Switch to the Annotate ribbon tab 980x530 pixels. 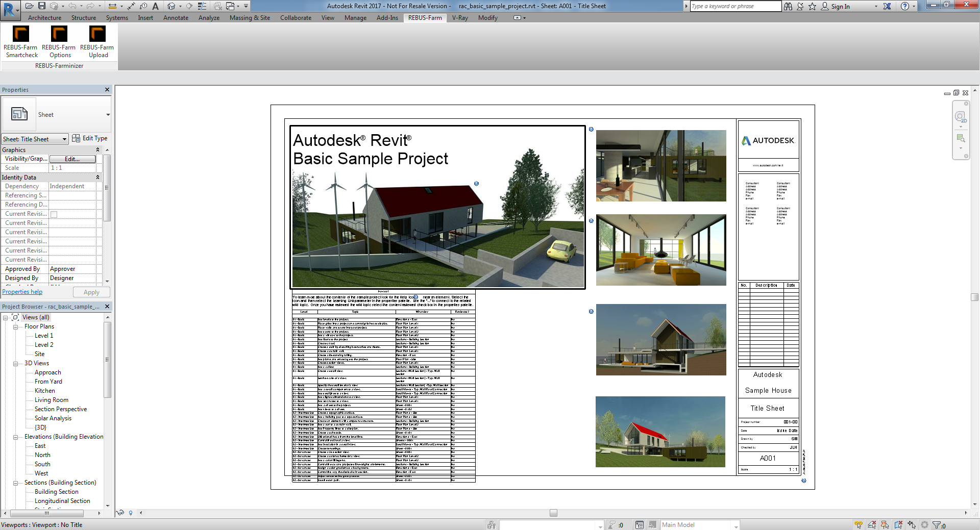point(176,18)
